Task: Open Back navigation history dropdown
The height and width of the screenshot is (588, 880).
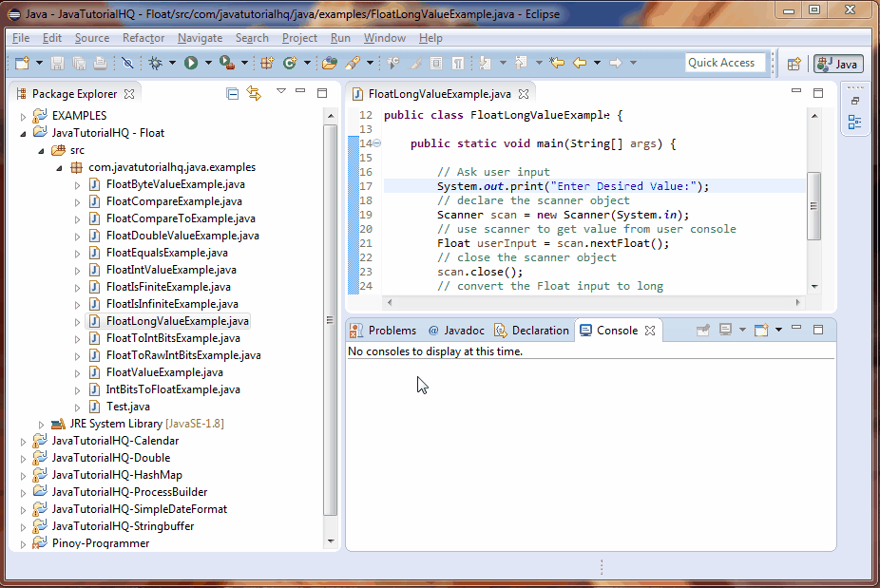Action: click(x=597, y=63)
